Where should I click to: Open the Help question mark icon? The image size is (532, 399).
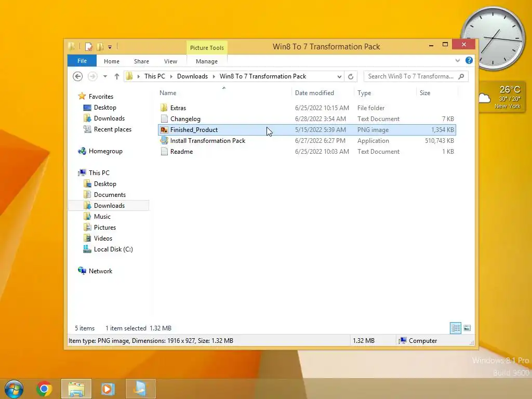[469, 60]
